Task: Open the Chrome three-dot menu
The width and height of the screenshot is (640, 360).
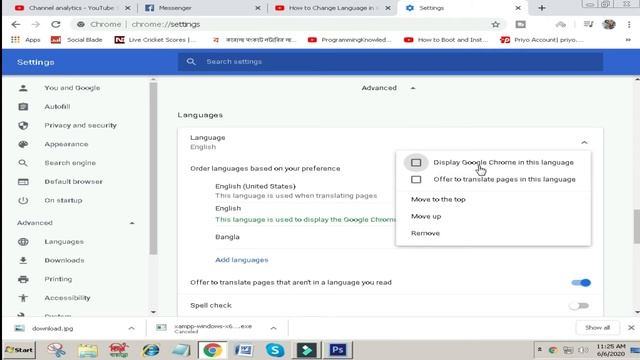Action: [x=629, y=24]
